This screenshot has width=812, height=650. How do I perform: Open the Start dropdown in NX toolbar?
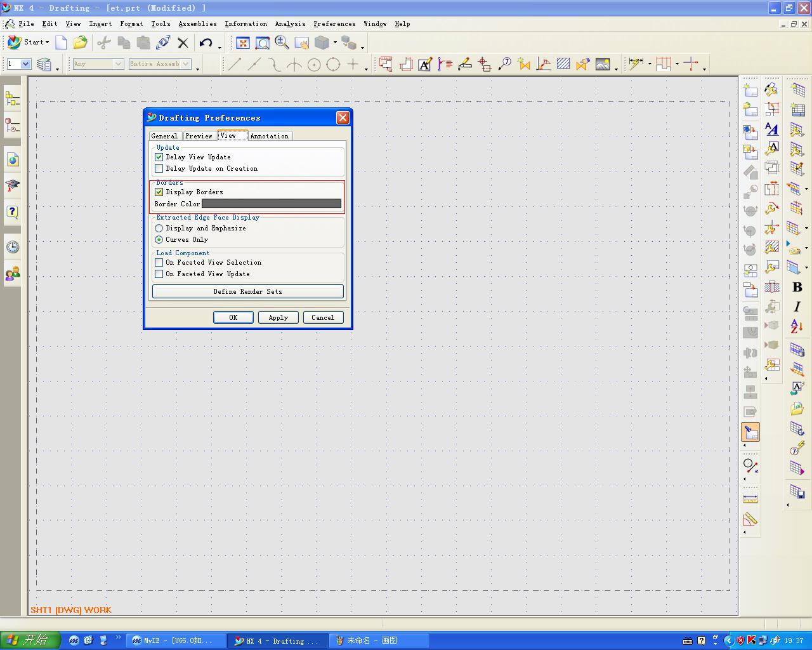pos(29,43)
